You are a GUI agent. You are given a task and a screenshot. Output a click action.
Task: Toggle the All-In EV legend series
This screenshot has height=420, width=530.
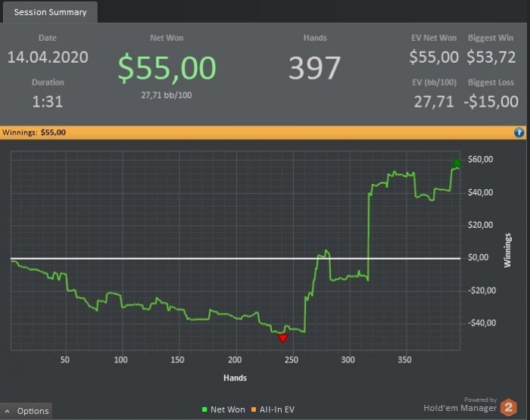[273, 409]
